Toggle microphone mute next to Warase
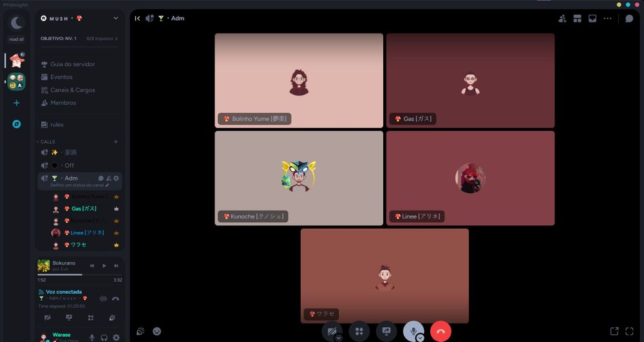This screenshot has width=644, height=342. 92,337
